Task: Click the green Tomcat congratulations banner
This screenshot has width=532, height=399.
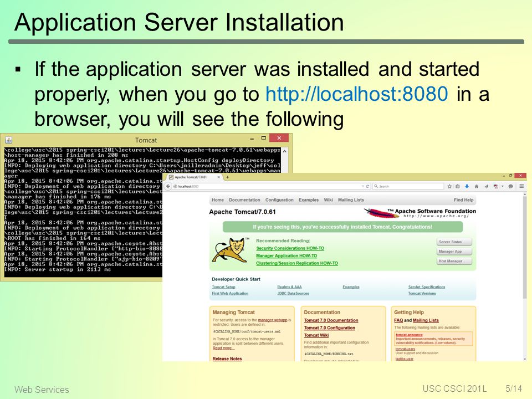Action: [x=342, y=227]
